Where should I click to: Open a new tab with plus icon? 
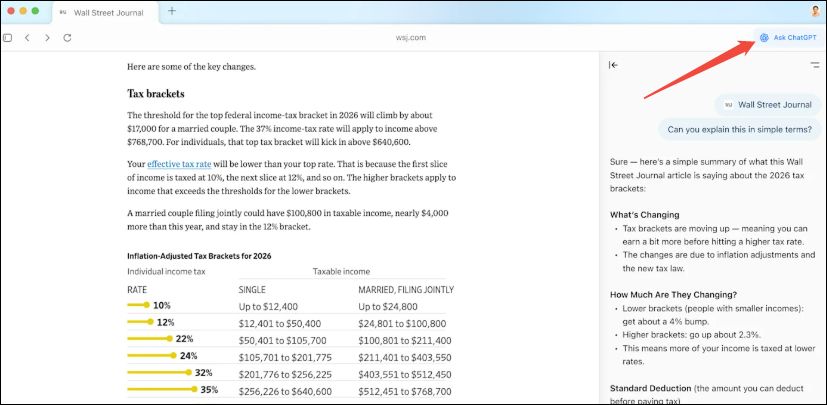click(172, 11)
